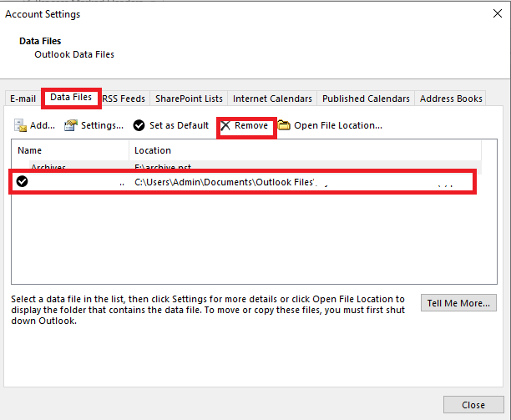Click the Remove X icon
Viewport: 511px width, 420px height.
(x=225, y=125)
